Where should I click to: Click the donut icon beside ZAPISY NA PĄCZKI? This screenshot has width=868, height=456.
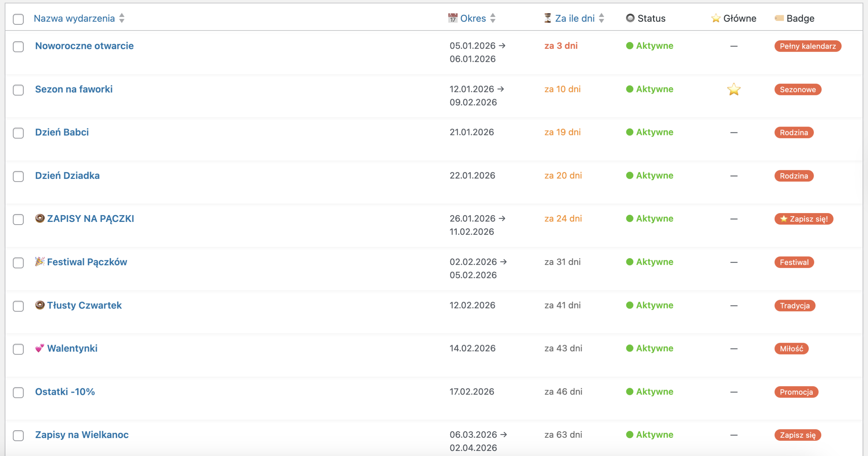[x=40, y=218]
